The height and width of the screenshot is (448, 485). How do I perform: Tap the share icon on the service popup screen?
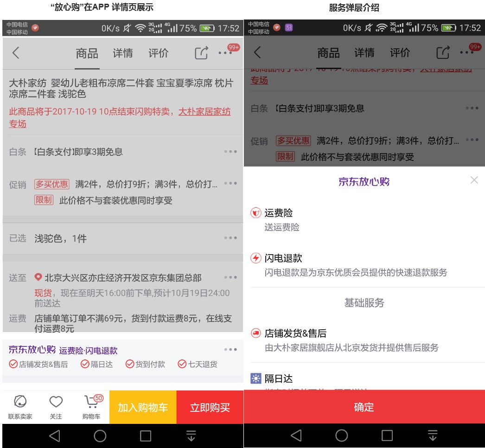click(443, 52)
